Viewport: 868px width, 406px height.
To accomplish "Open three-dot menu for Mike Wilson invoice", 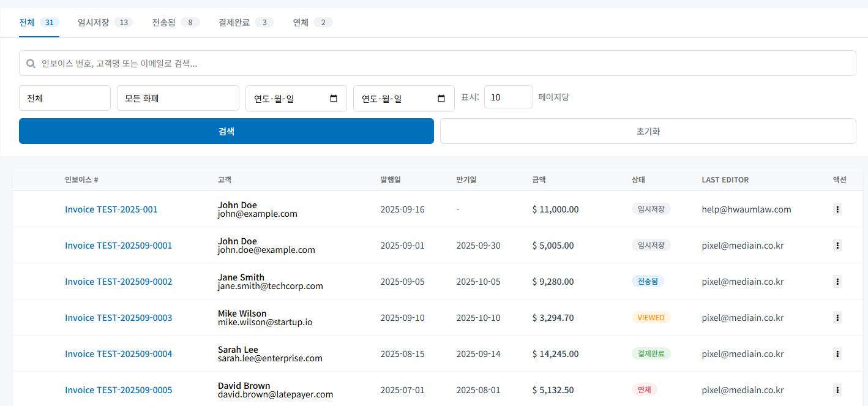I will tap(837, 318).
